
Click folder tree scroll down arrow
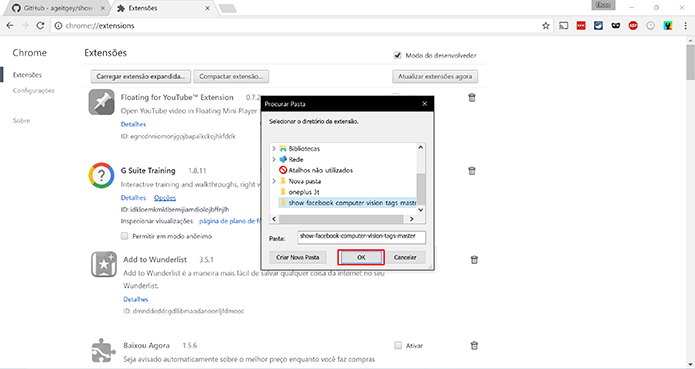coord(421,210)
